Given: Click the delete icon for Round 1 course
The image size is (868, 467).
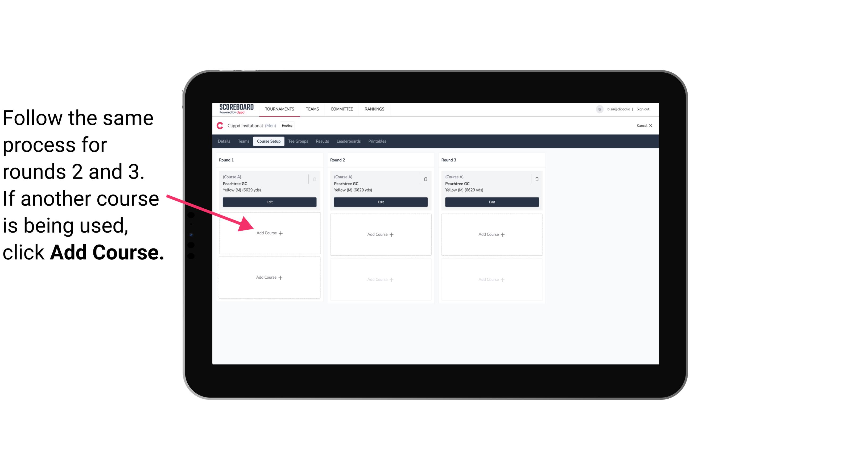Looking at the screenshot, I should [x=315, y=178].
